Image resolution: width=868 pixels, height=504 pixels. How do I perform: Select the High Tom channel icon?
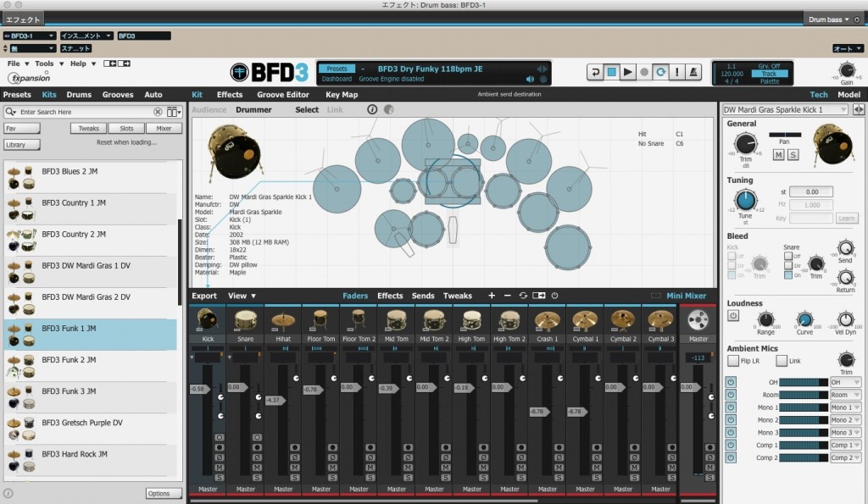tap(471, 320)
